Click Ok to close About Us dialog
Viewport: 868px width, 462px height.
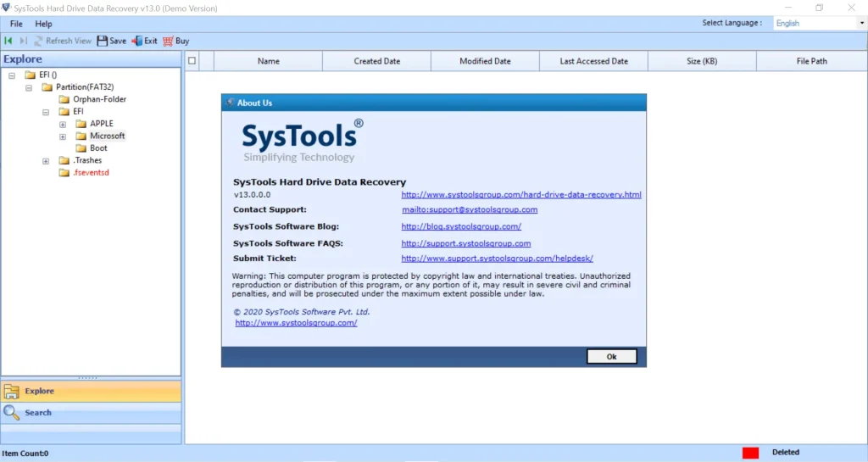click(x=612, y=356)
